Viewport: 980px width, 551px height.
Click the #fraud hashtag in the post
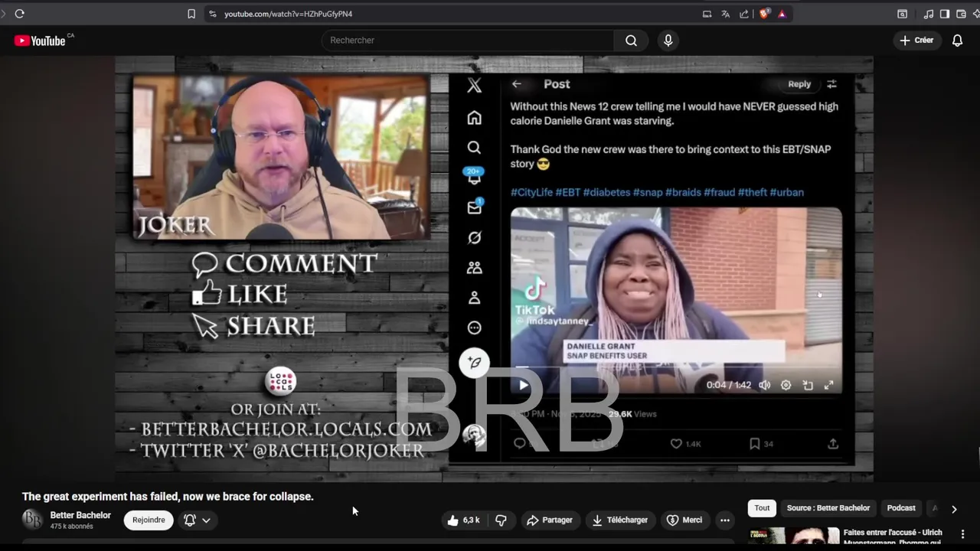[719, 192]
